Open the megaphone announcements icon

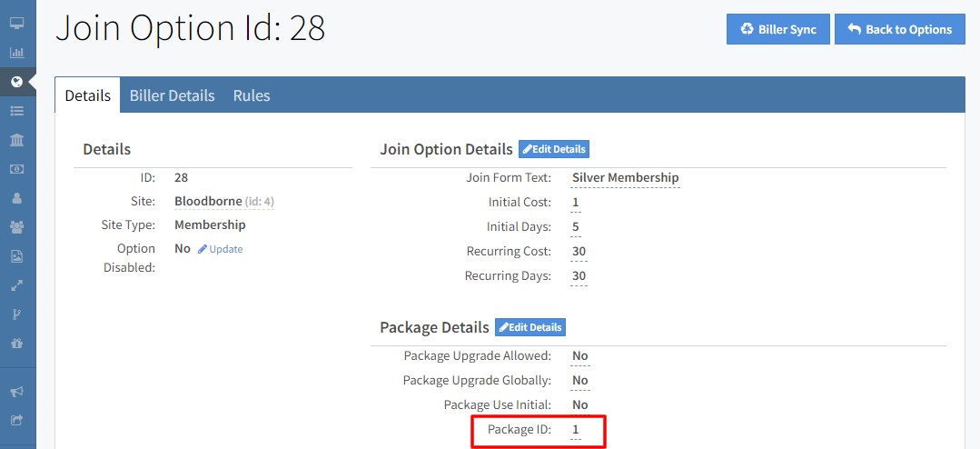pos(16,392)
